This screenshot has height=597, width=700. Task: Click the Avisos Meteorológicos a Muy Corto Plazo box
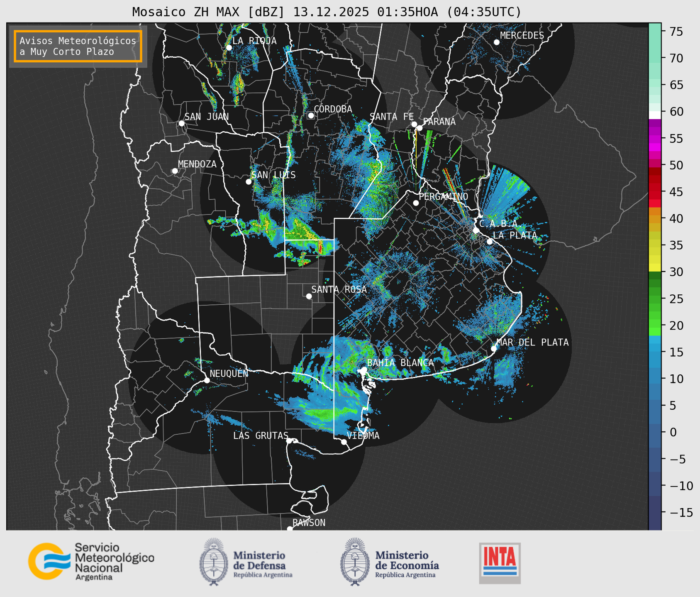(x=78, y=46)
